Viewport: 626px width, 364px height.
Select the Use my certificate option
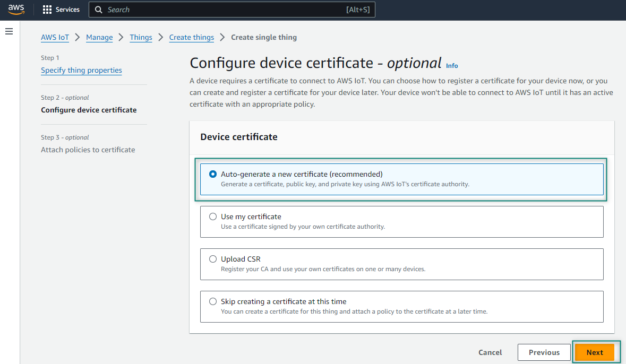click(x=213, y=216)
